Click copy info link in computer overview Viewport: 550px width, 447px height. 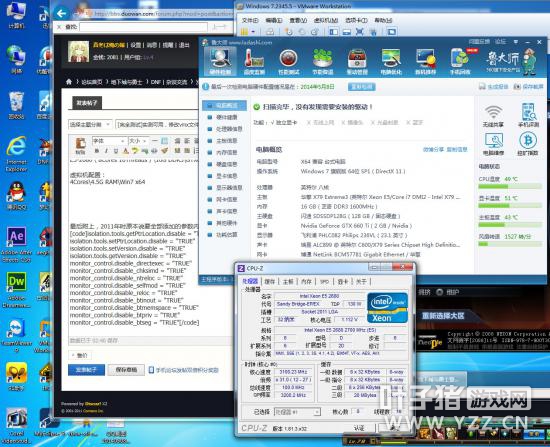click(457, 149)
